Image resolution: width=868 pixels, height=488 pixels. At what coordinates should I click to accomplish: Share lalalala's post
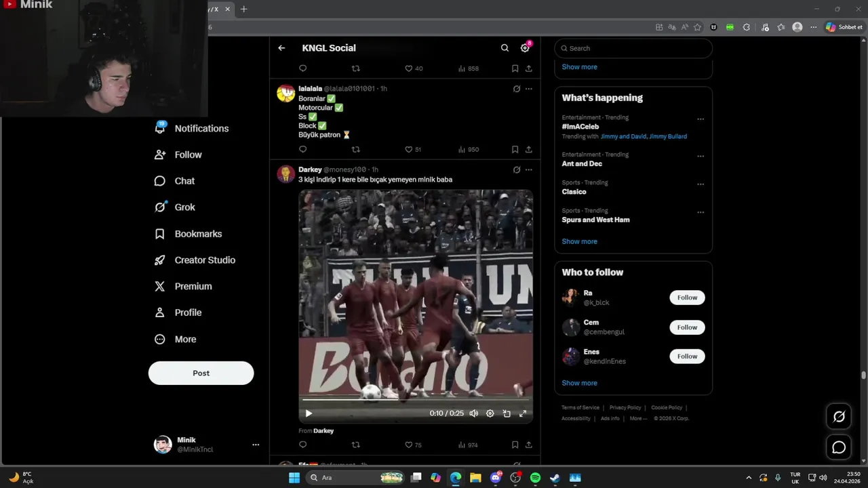pyautogui.click(x=529, y=149)
